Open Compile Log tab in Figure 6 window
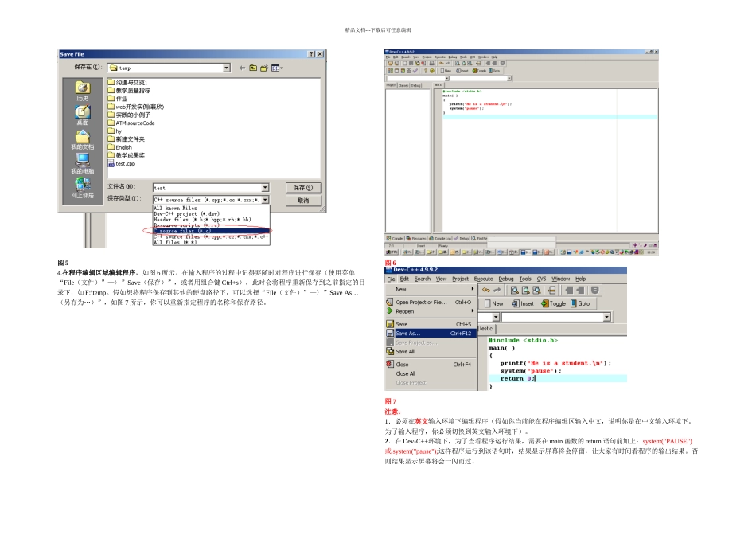Image resolution: width=756 pixels, height=535 pixels. pyautogui.click(x=441, y=238)
